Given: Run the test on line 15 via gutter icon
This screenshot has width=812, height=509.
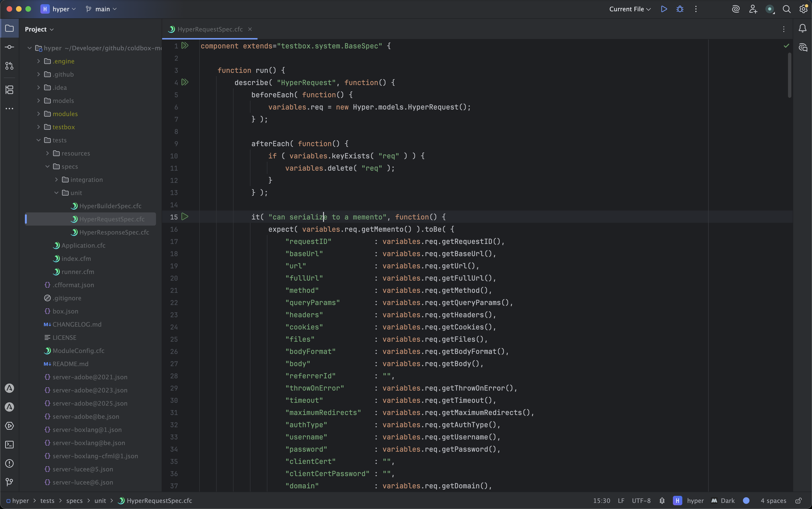Looking at the screenshot, I should point(184,217).
